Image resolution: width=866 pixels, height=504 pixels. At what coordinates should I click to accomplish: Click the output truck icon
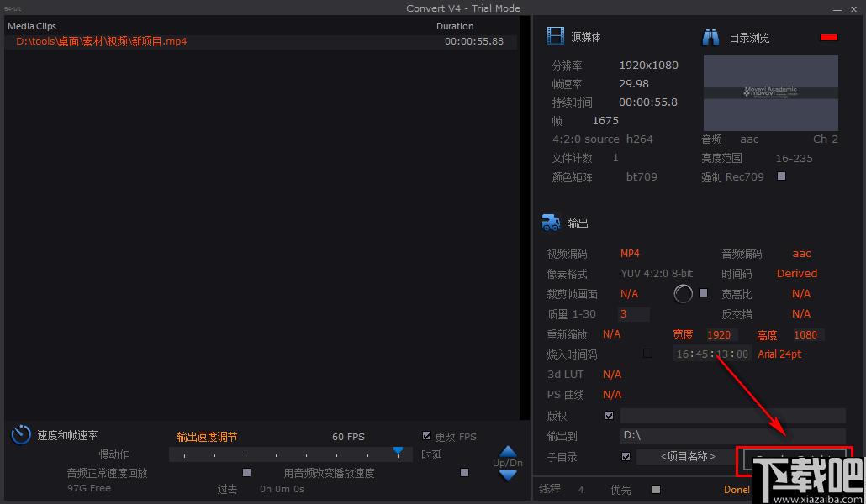[551, 223]
